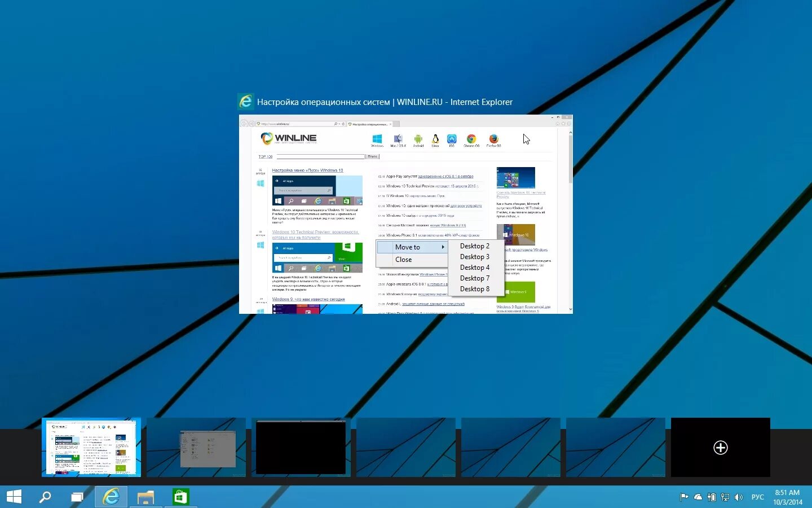Open the clock showing 8:51 AM

coord(788,497)
